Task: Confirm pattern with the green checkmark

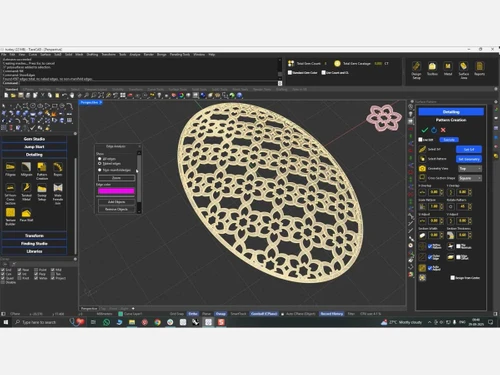Action: 424,130
